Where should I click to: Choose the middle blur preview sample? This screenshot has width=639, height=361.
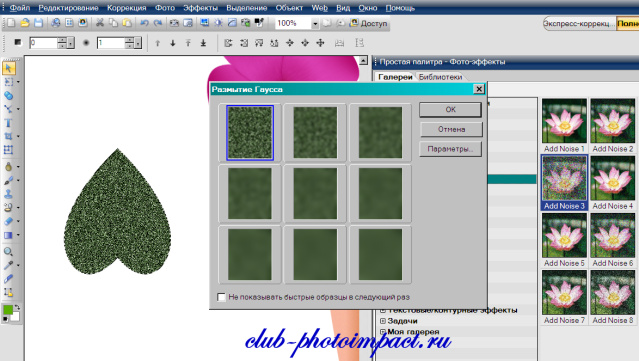coord(315,194)
